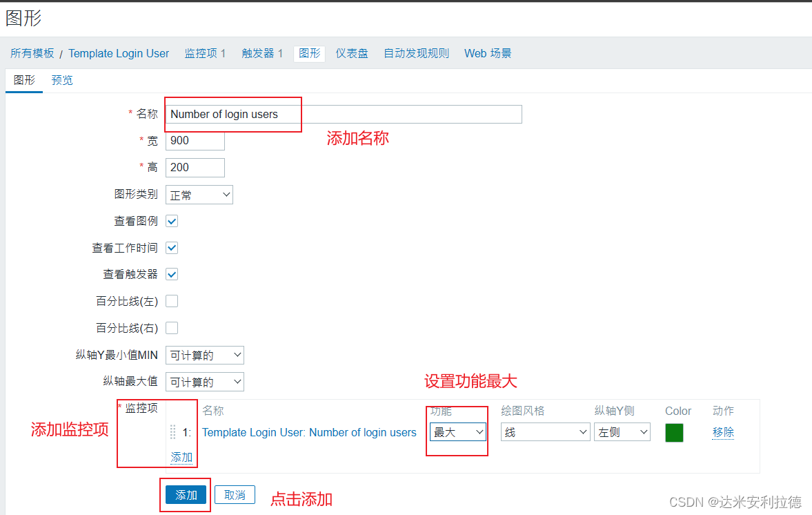This screenshot has height=515, width=812.
Task: Toggle the 查看图例 checkbox
Action: [x=172, y=221]
